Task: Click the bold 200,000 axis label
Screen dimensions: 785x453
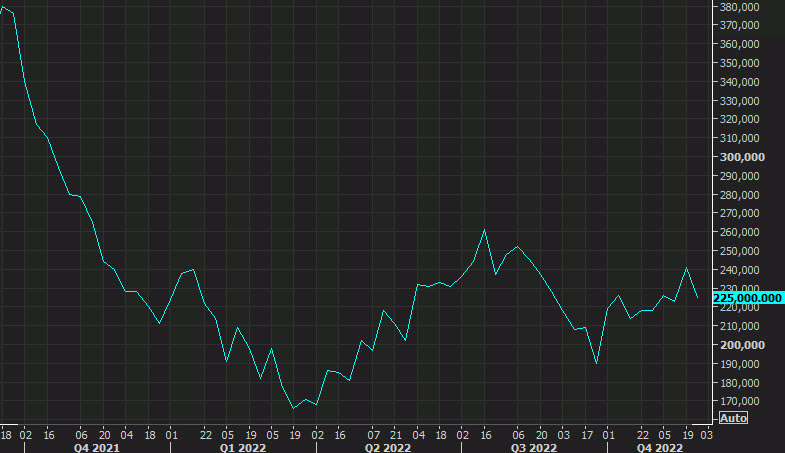Action: pyautogui.click(x=742, y=345)
